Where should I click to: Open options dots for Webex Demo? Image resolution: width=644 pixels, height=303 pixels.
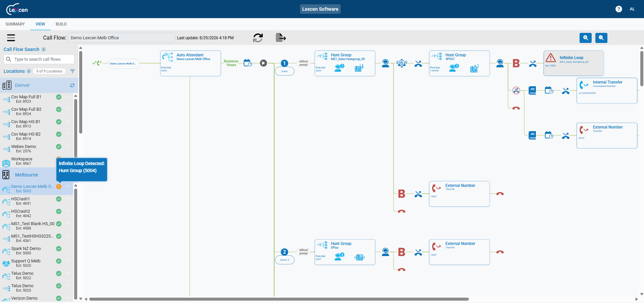[68, 146]
